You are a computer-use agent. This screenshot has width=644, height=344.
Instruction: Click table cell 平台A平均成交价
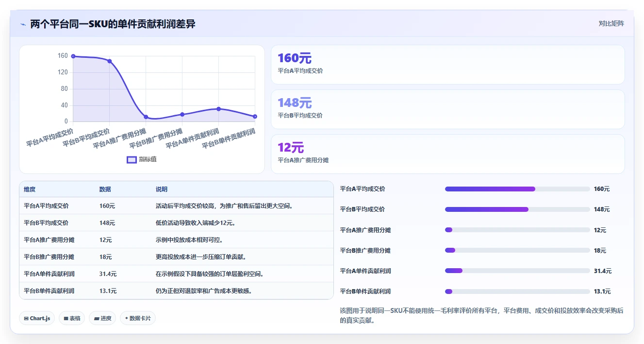46,206
